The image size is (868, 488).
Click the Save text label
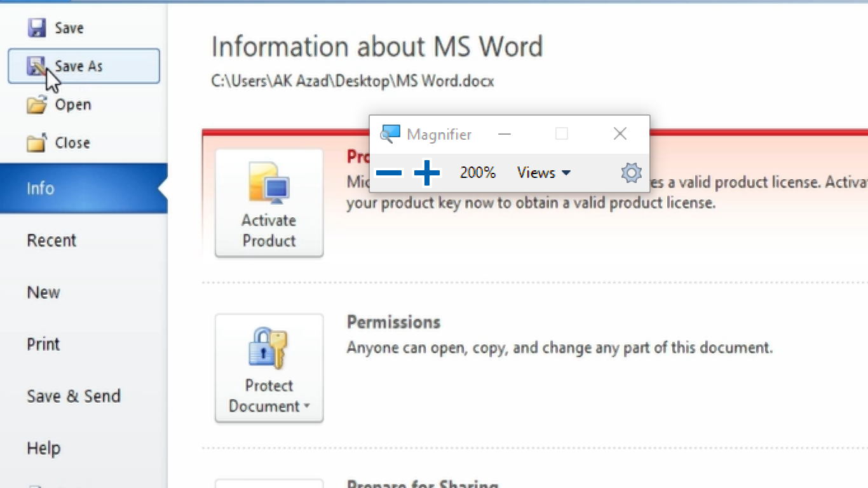tap(69, 28)
